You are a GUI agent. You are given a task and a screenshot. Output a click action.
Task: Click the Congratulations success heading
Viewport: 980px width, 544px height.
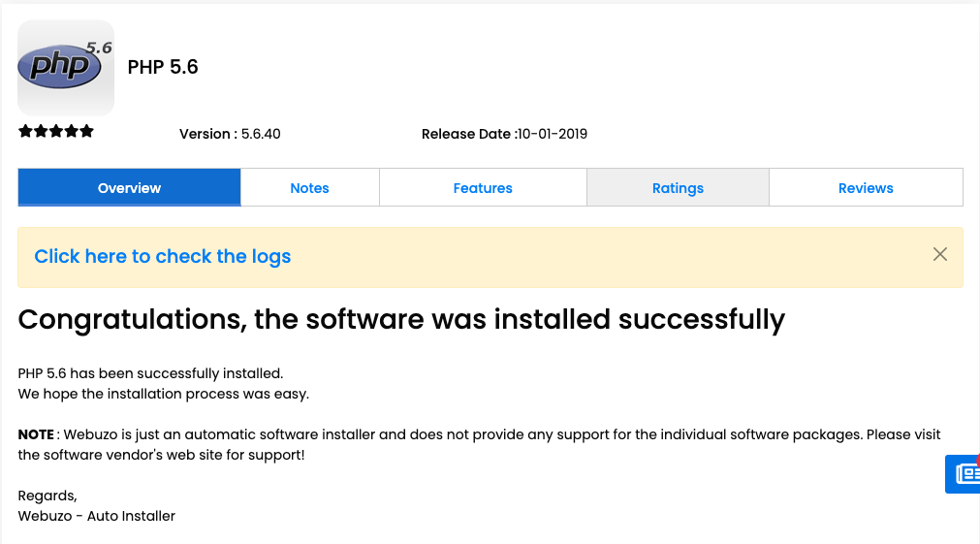(401, 319)
